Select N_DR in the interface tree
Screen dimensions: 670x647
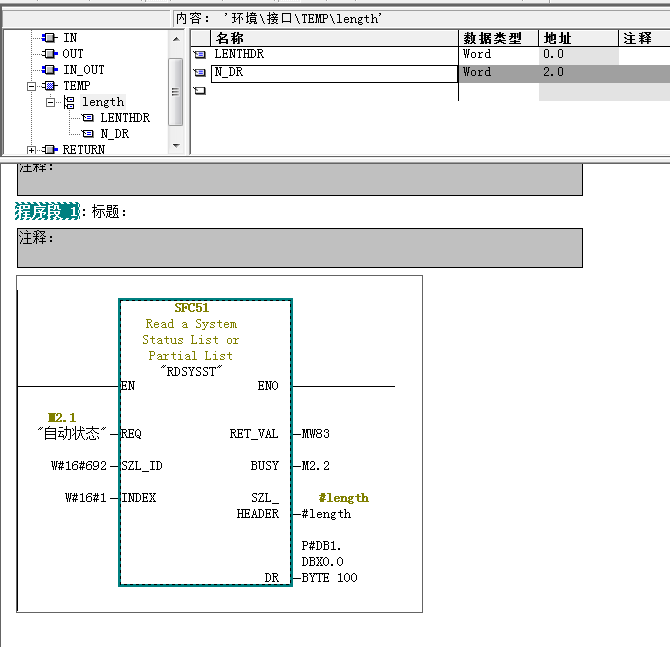[115, 134]
